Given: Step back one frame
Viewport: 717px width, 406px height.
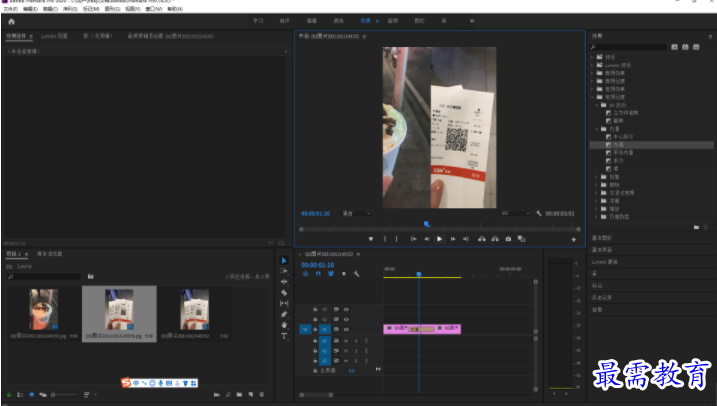Looking at the screenshot, I should 427,239.
